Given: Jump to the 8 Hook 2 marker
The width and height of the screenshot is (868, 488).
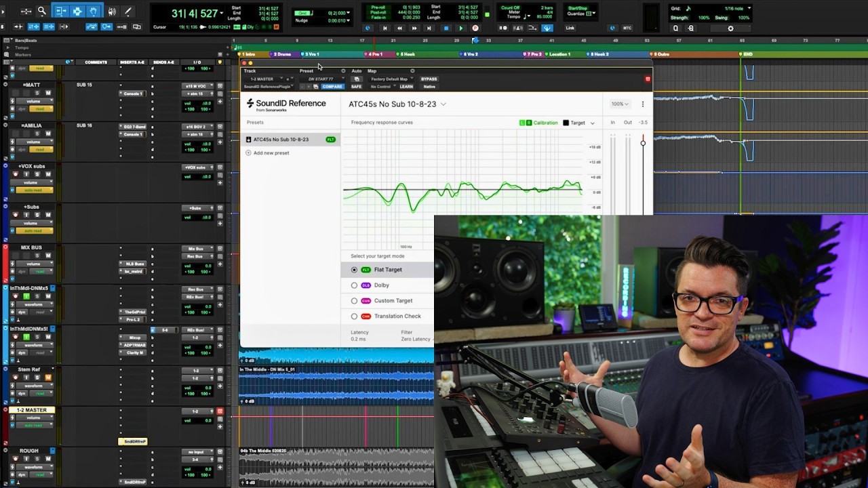Looking at the screenshot, I should [599, 54].
